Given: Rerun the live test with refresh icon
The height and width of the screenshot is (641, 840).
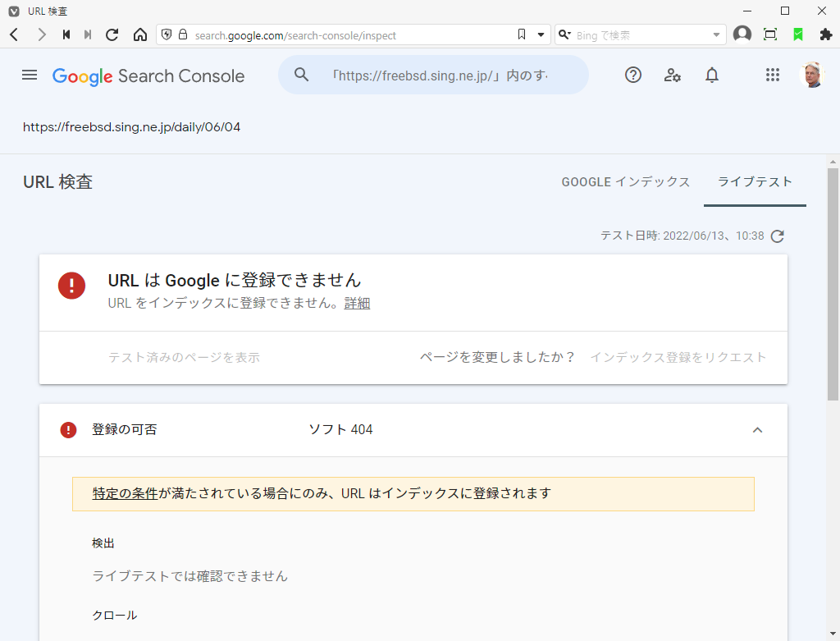Looking at the screenshot, I should 778,236.
